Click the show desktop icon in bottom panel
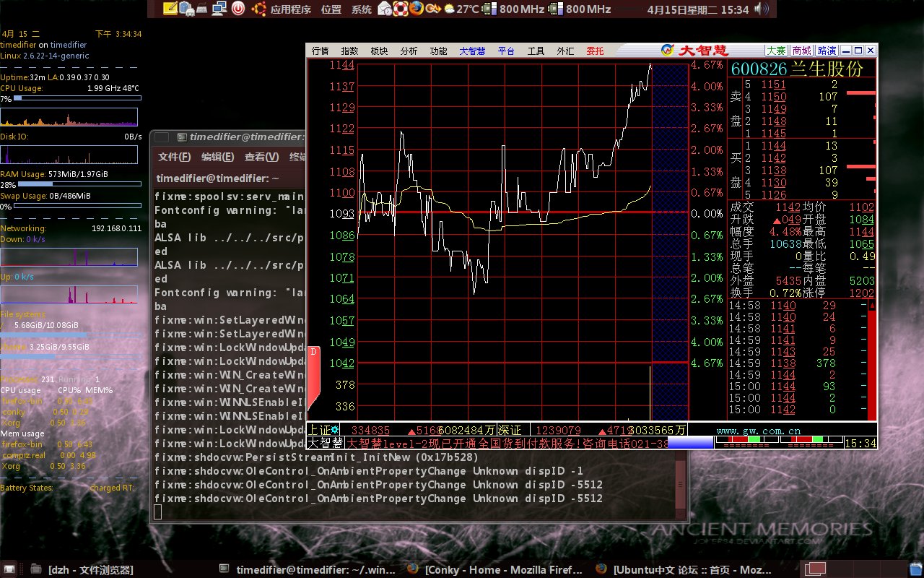The image size is (924, 578). [10, 569]
